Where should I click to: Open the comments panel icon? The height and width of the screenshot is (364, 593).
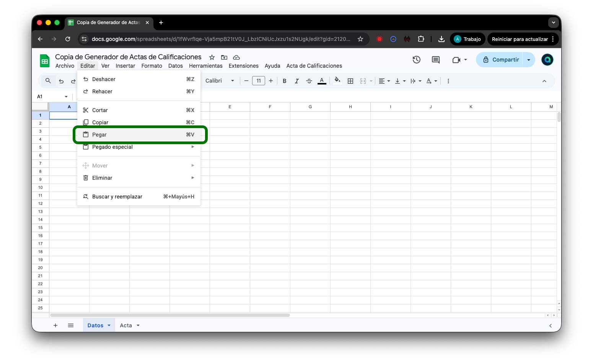pos(435,60)
